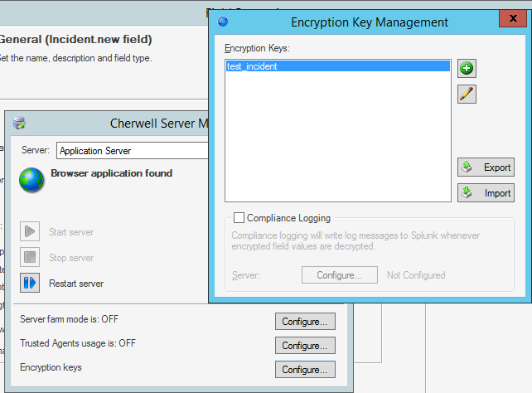Open the Server combo box showing Application Server
This screenshot has height=393, width=532.
[133, 151]
